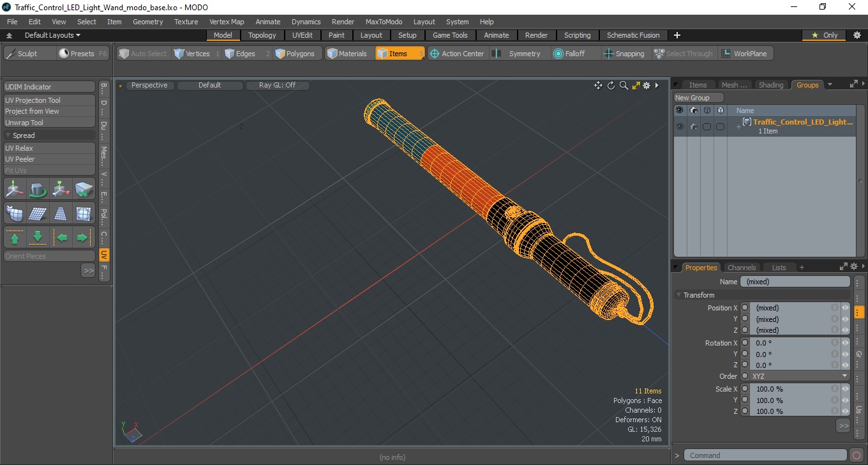The image size is (868, 465).
Task: Toggle visibility eye for Traffic_Control_LED_Light group
Action: [x=680, y=126]
